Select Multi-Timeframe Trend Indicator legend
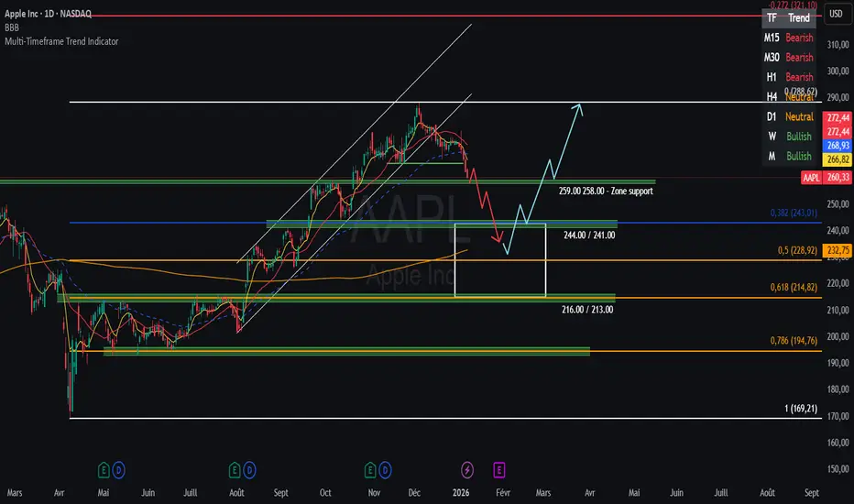The image size is (854, 504). pos(61,41)
